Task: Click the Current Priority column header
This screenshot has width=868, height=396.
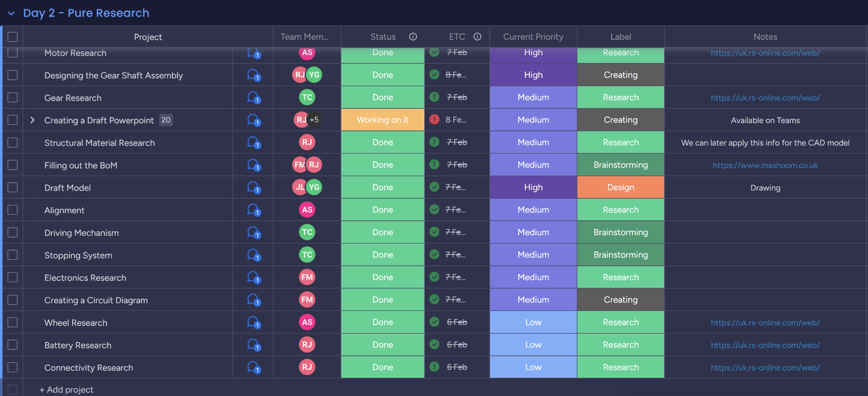Action: pyautogui.click(x=533, y=37)
